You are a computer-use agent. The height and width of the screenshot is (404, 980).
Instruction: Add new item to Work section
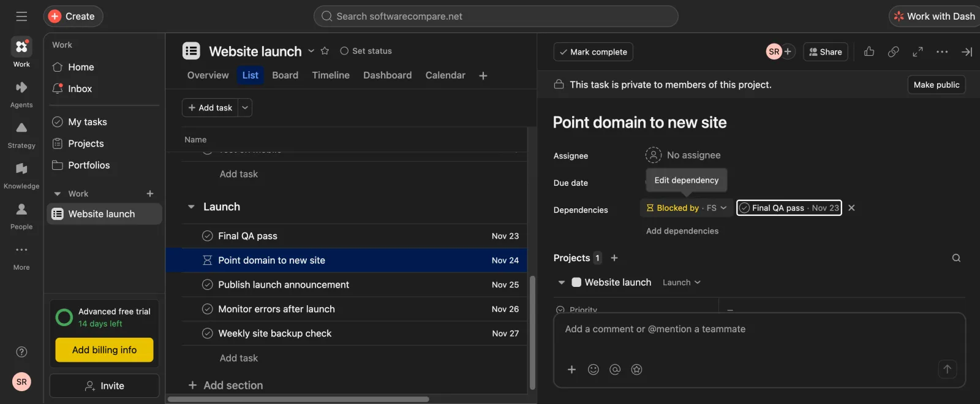tap(150, 194)
